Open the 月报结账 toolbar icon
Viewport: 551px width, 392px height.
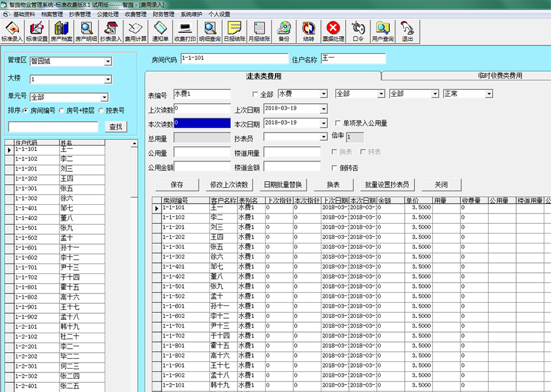tap(260, 31)
